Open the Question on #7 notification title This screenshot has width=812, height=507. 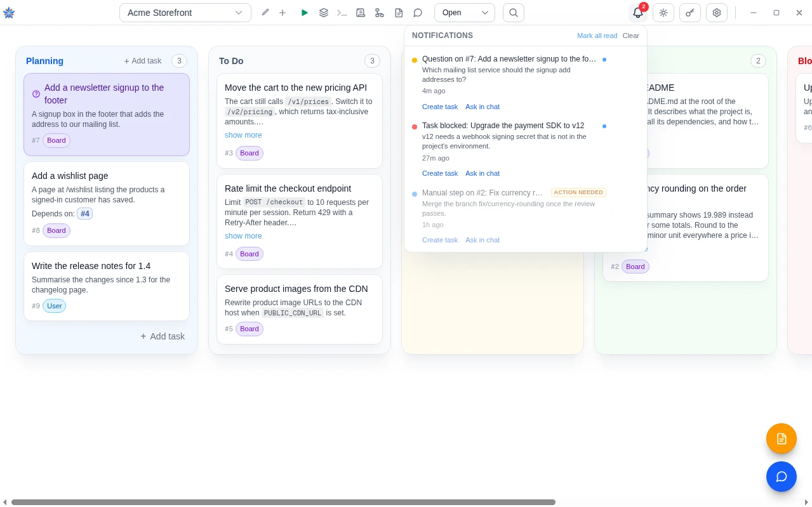coord(509,59)
